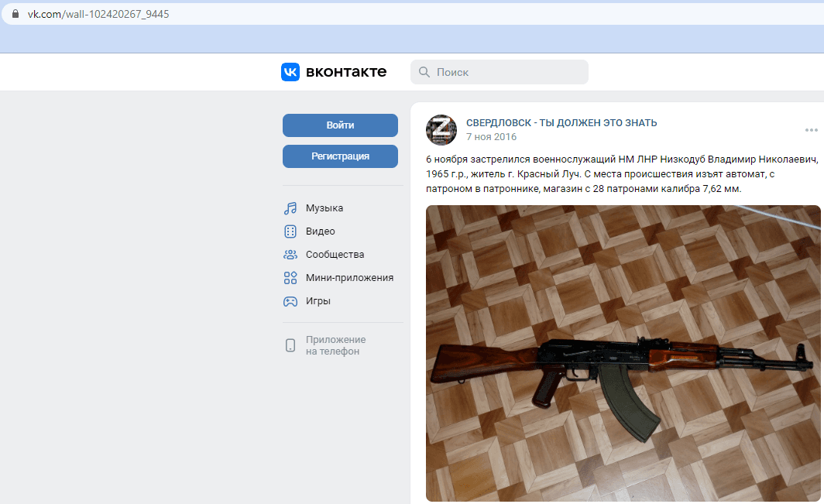Viewport: 824px width, 504px height.
Task: Click the vk.com URL in address bar
Action: point(98,14)
